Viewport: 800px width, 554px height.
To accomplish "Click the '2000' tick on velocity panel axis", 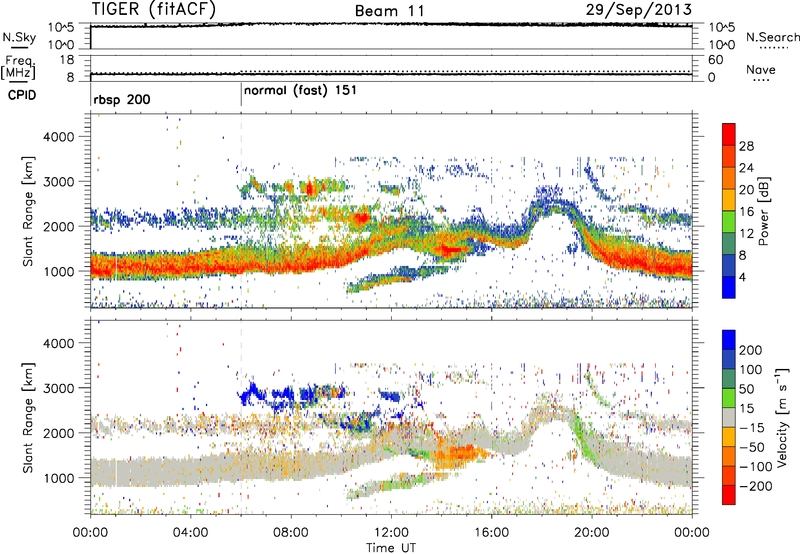I will 58,434.
